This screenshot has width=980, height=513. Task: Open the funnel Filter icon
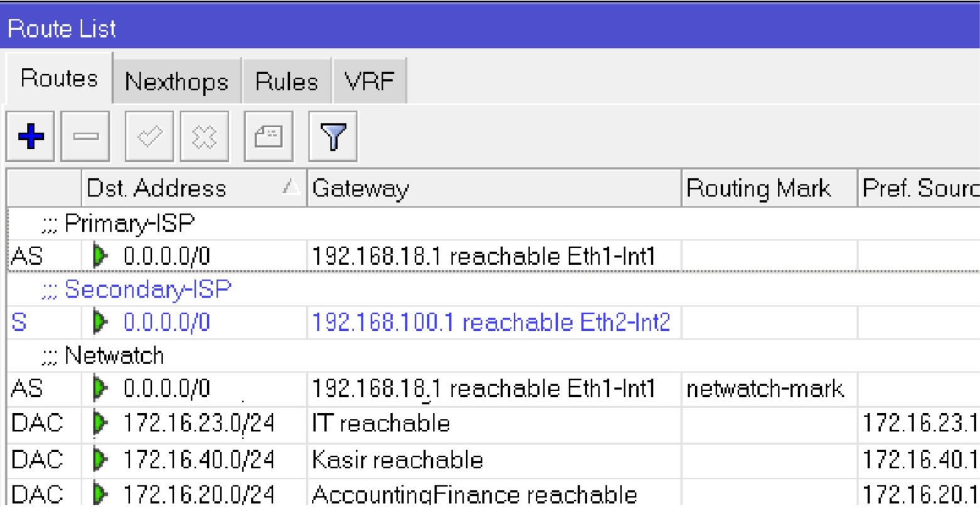(x=333, y=136)
